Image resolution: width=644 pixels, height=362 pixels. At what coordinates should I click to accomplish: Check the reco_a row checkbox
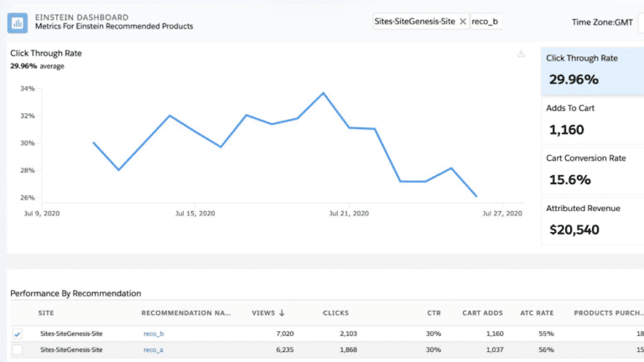point(18,350)
